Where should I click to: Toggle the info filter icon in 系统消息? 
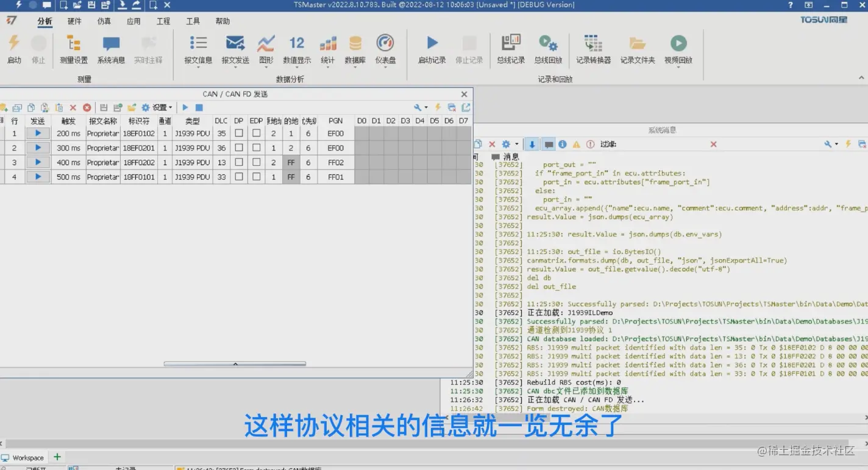pos(563,144)
